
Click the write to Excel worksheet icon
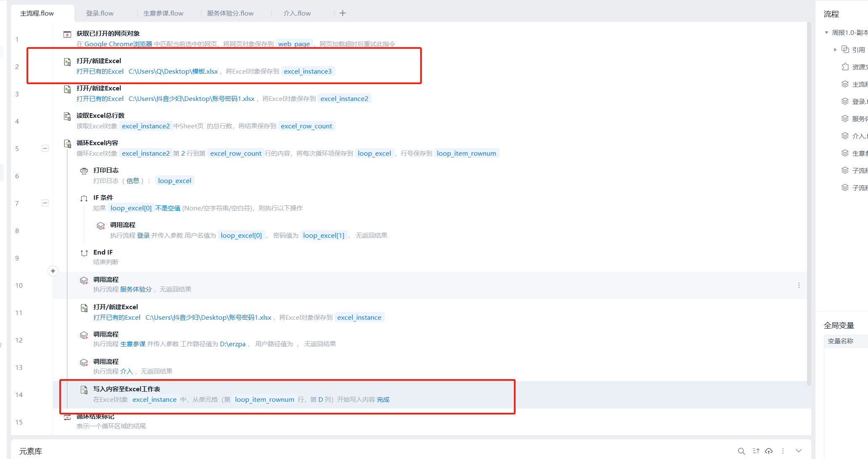coord(84,390)
